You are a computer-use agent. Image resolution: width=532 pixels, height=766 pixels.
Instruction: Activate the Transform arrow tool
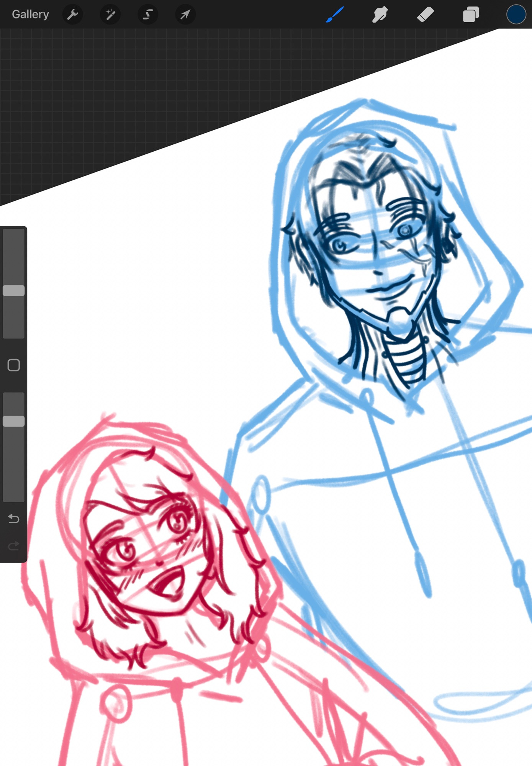coord(185,15)
